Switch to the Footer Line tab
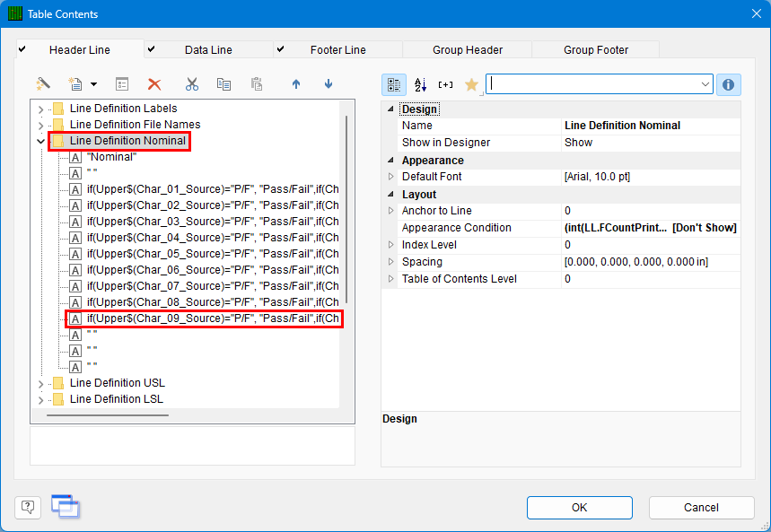The height and width of the screenshot is (532, 771). click(x=337, y=49)
